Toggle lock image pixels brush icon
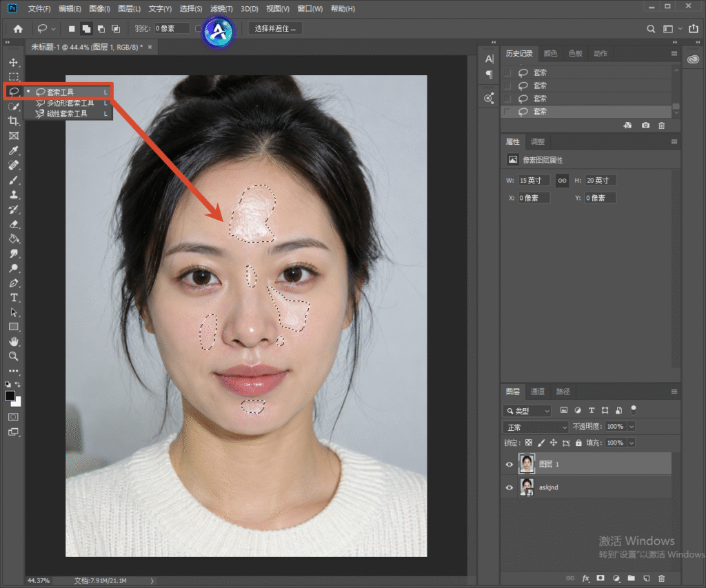Image resolution: width=706 pixels, height=588 pixels. (541, 443)
